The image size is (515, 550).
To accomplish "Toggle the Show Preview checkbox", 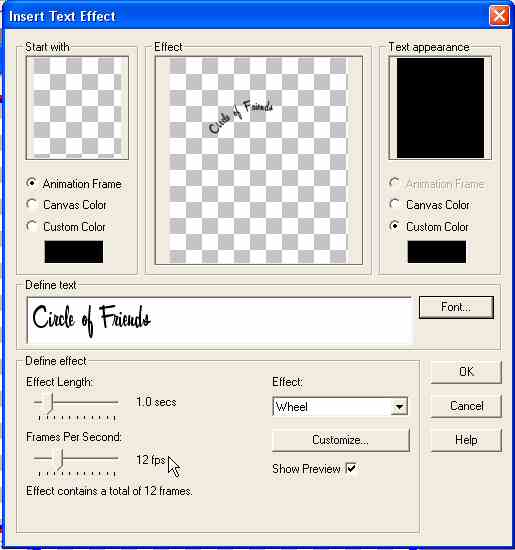I will (x=351, y=468).
